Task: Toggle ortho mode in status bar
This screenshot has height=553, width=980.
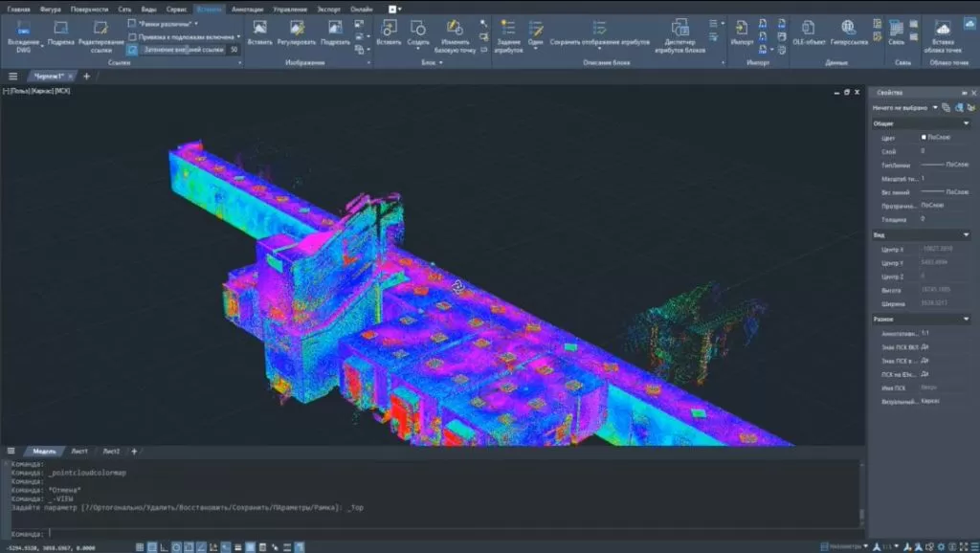Action: (164, 547)
